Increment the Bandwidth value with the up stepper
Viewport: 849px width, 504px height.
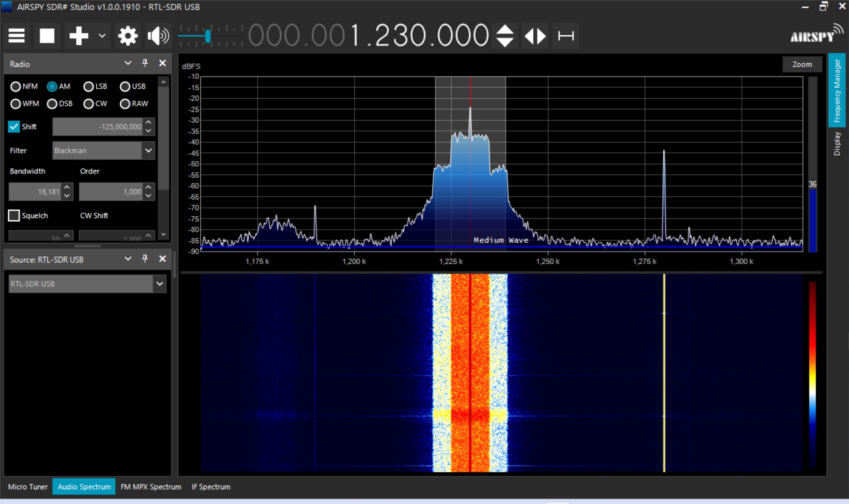pyautogui.click(x=67, y=188)
